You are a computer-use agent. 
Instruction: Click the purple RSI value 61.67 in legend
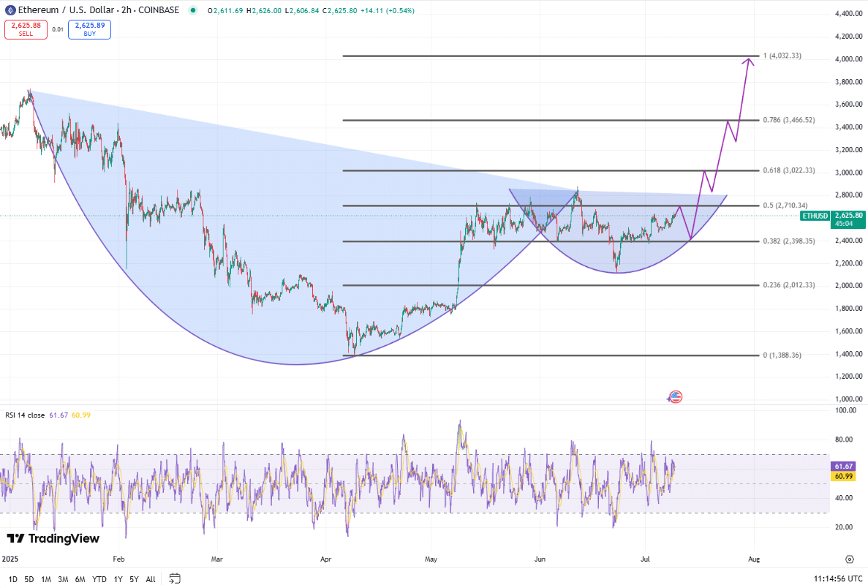(59, 415)
